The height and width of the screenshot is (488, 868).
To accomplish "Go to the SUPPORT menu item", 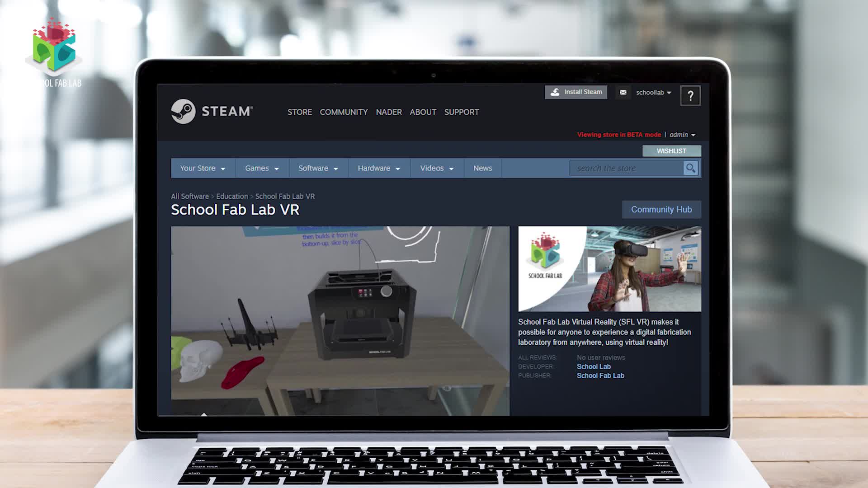I will [x=461, y=112].
